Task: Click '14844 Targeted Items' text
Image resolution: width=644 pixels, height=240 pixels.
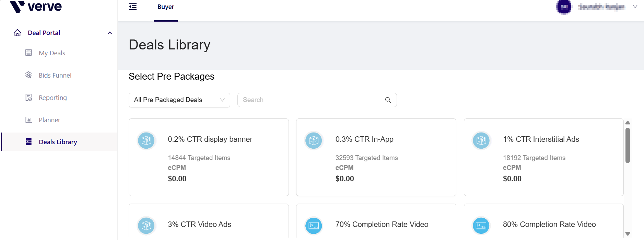Action: [x=199, y=158]
